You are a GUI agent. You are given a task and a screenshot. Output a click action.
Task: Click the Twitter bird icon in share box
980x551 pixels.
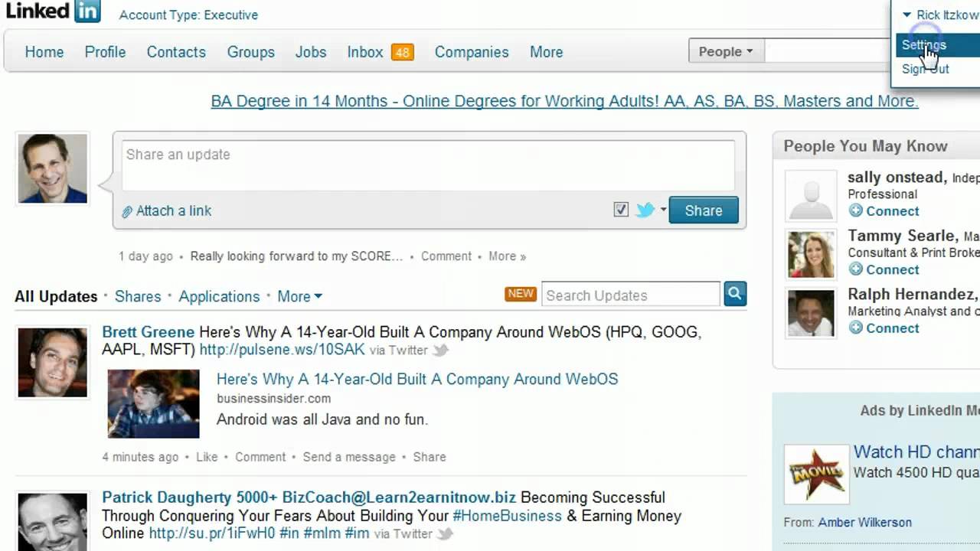tap(645, 210)
